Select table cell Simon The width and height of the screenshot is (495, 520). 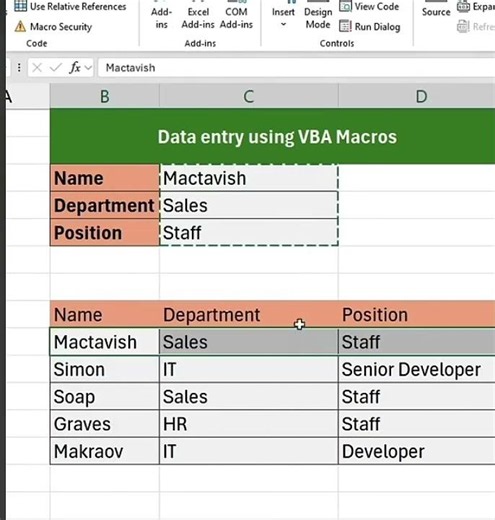pos(105,369)
